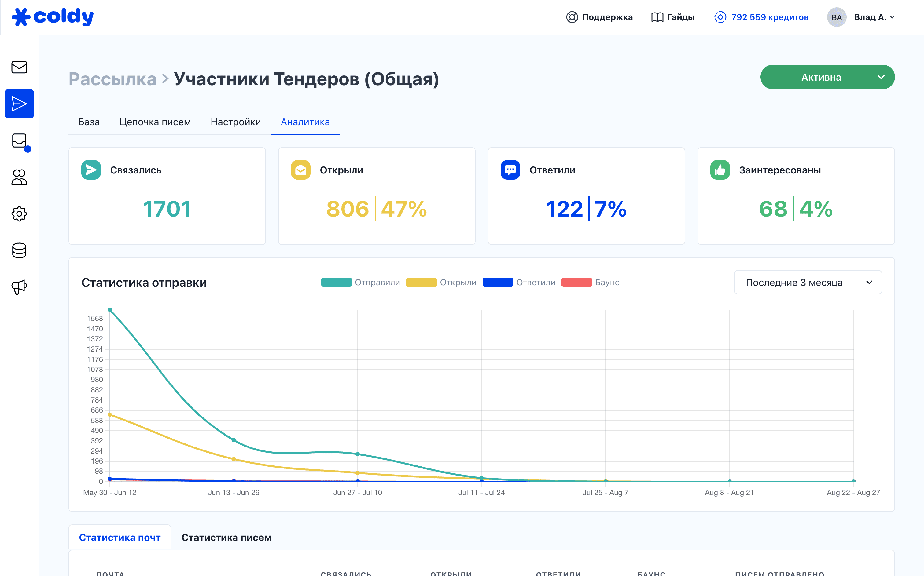Open the database sidebar icon
The width and height of the screenshot is (924, 576).
click(19, 250)
